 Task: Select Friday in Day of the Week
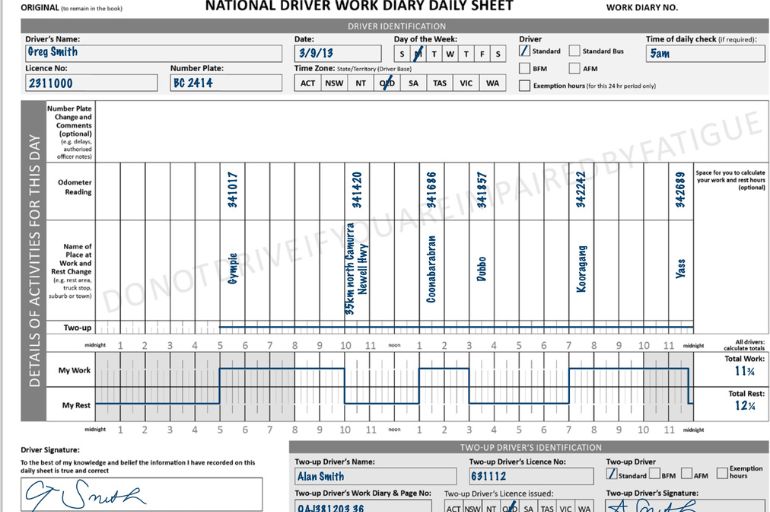(482, 54)
